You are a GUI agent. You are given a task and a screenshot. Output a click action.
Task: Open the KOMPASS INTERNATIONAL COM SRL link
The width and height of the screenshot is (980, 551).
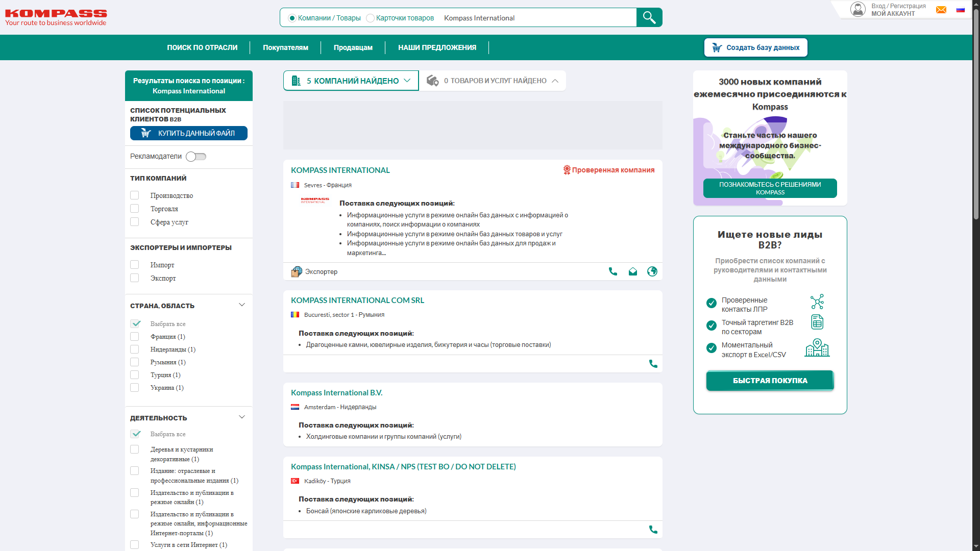(x=358, y=300)
